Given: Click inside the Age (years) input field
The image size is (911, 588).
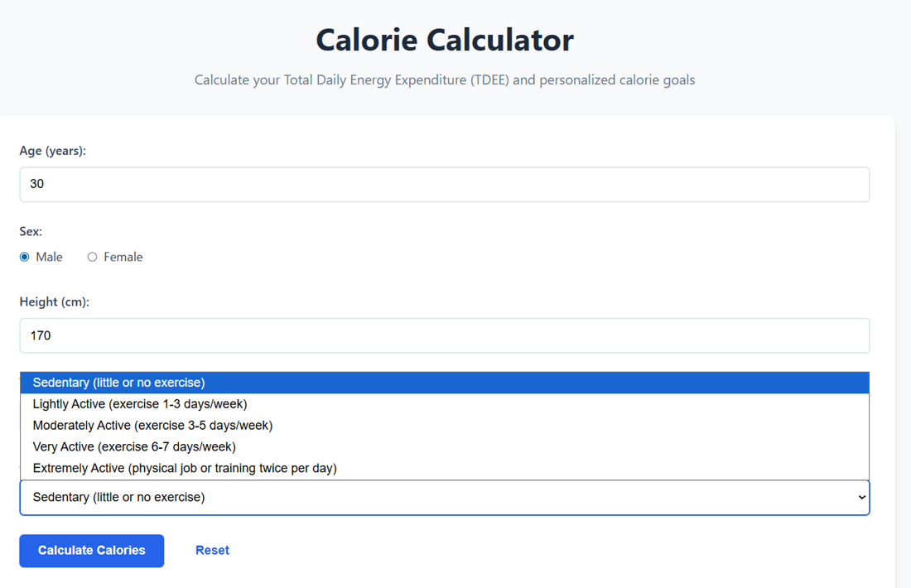Looking at the screenshot, I should (x=444, y=184).
